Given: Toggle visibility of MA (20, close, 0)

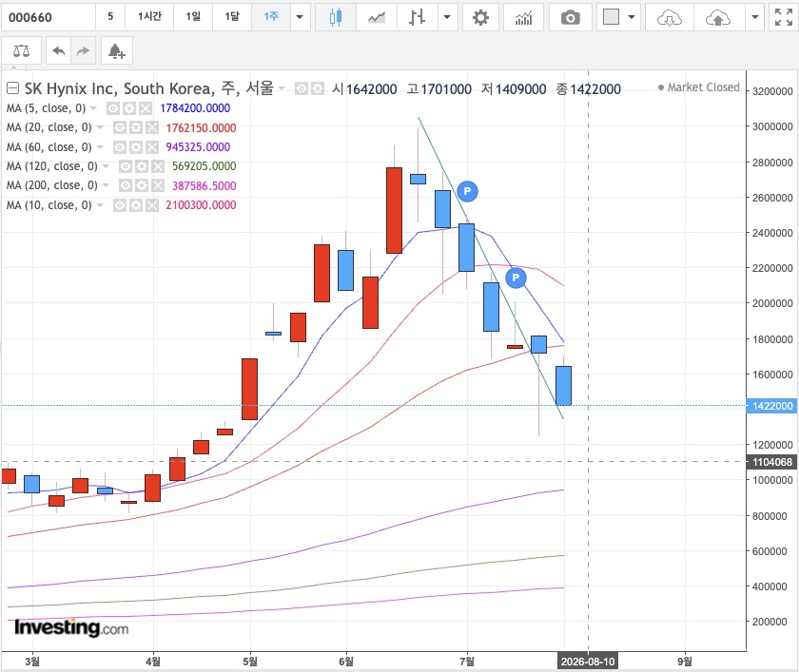Looking at the screenshot, I should pos(119,127).
